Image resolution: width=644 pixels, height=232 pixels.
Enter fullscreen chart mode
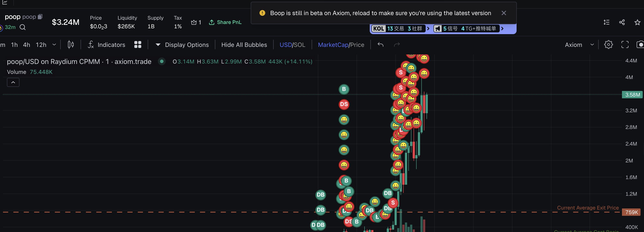click(625, 44)
